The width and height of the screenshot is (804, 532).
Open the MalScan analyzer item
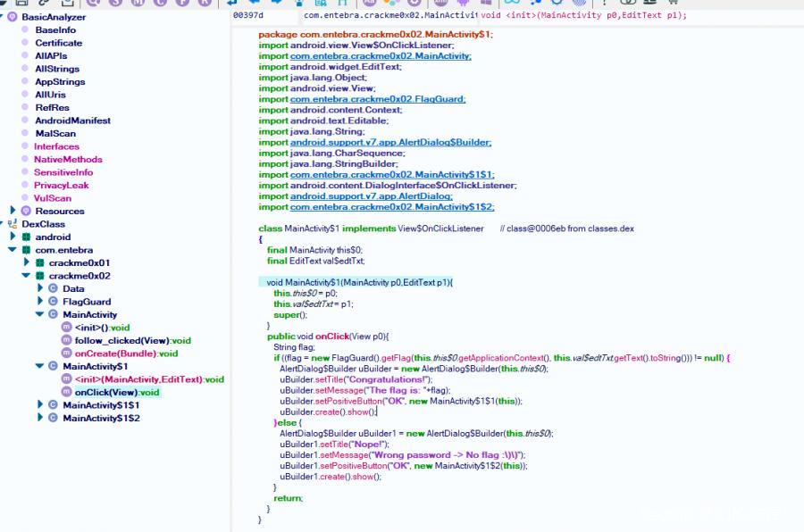(x=55, y=133)
